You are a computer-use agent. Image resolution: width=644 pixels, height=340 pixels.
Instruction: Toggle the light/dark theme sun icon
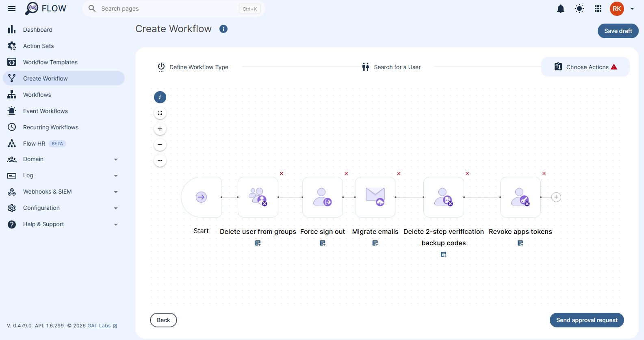(579, 9)
